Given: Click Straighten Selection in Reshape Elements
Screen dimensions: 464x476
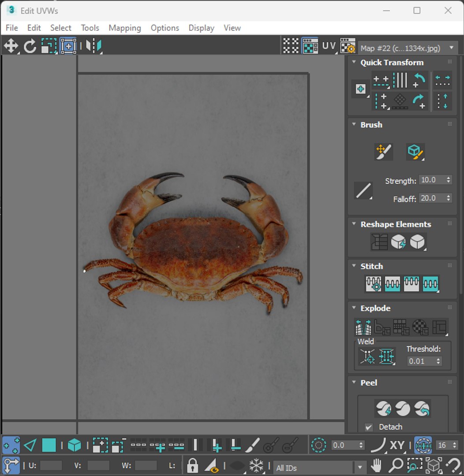Looking at the screenshot, I should coord(379,242).
